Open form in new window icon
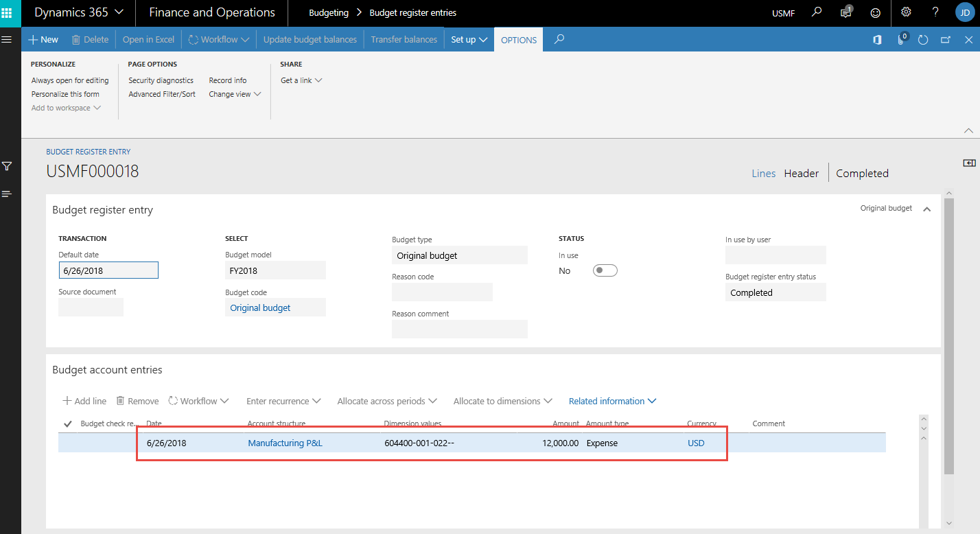This screenshot has width=980, height=534. (946, 40)
